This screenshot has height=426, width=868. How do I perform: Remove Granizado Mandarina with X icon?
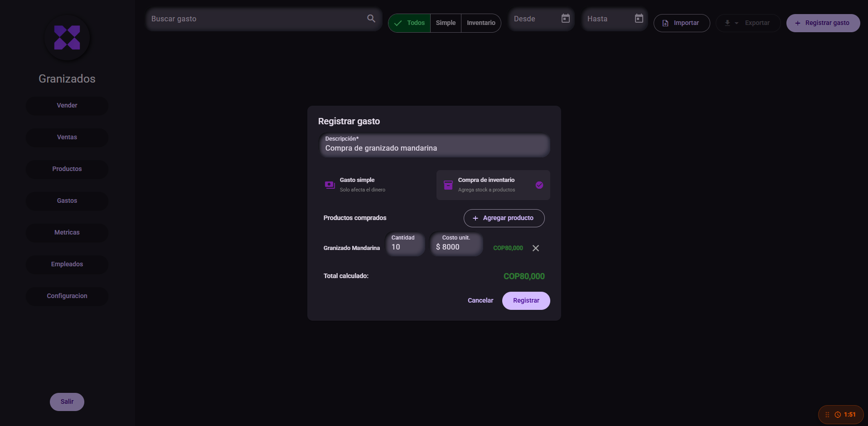click(x=536, y=248)
